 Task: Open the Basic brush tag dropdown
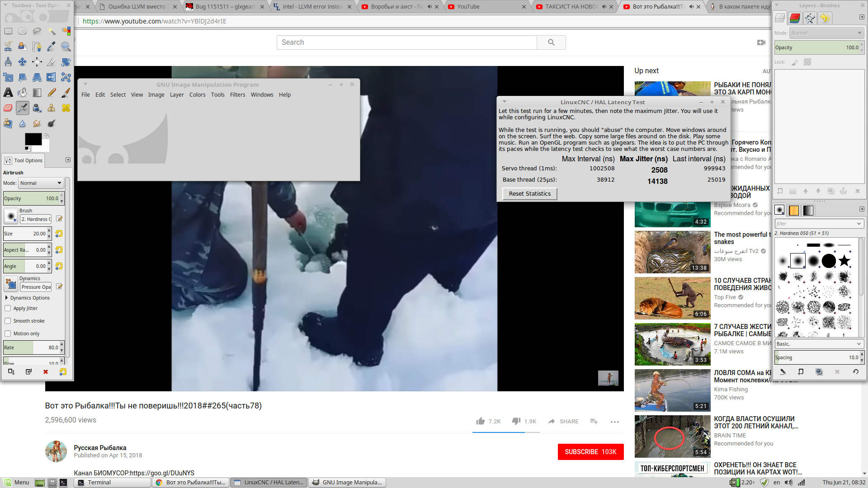coord(819,344)
